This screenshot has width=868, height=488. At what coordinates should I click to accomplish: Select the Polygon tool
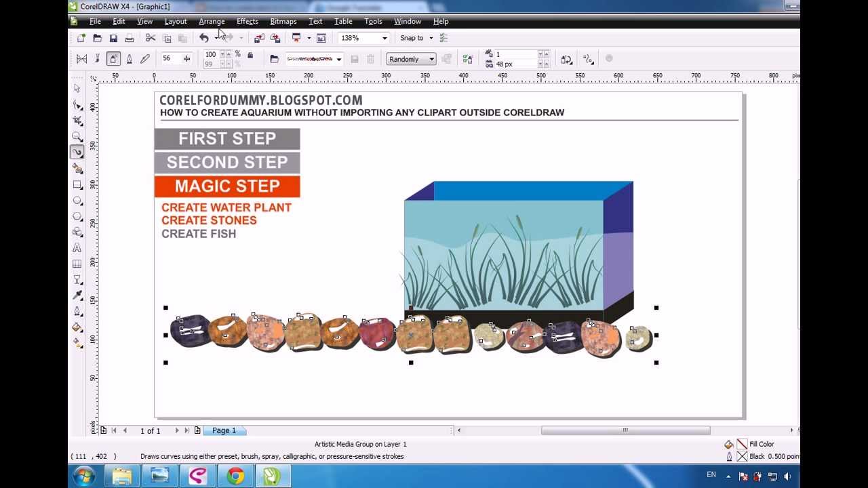click(77, 217)
